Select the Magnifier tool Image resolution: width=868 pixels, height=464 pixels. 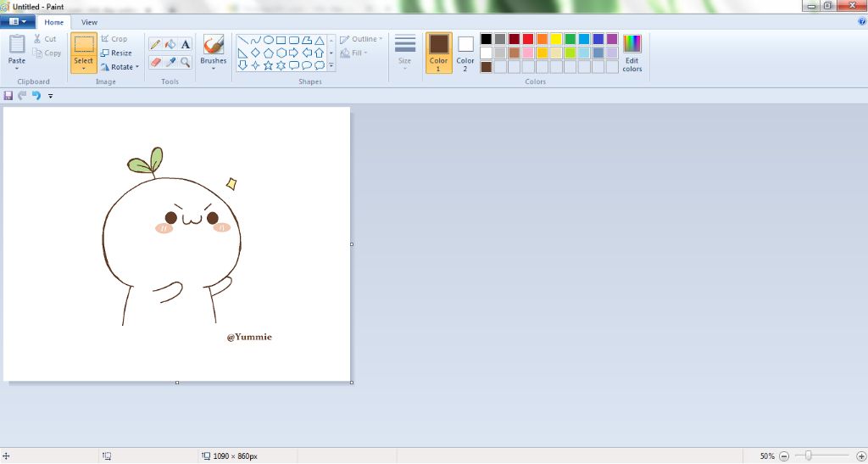point(186,62)
